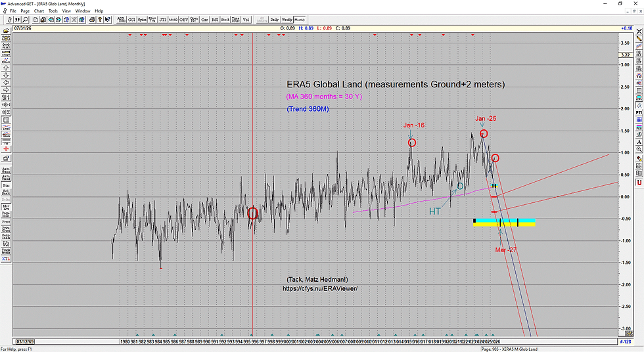Open the Window menu
The image size is (644, 352).
pos(83,11)
